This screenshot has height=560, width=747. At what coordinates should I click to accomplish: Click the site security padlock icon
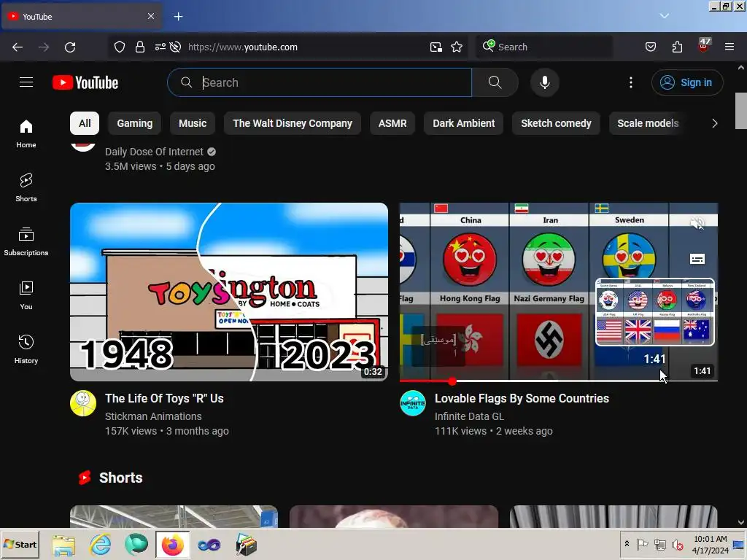click(x=139, y=47)
